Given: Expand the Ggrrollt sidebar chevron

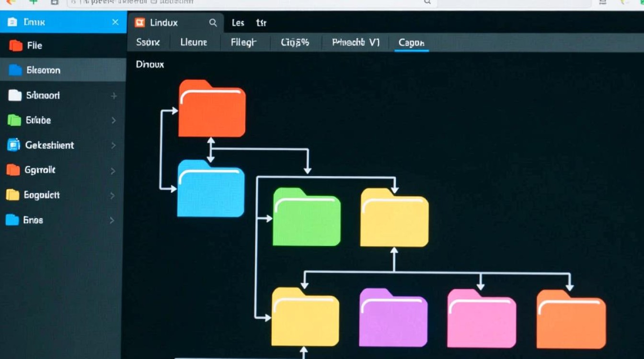Looking at the screenshot, I should tap(113, 170).
